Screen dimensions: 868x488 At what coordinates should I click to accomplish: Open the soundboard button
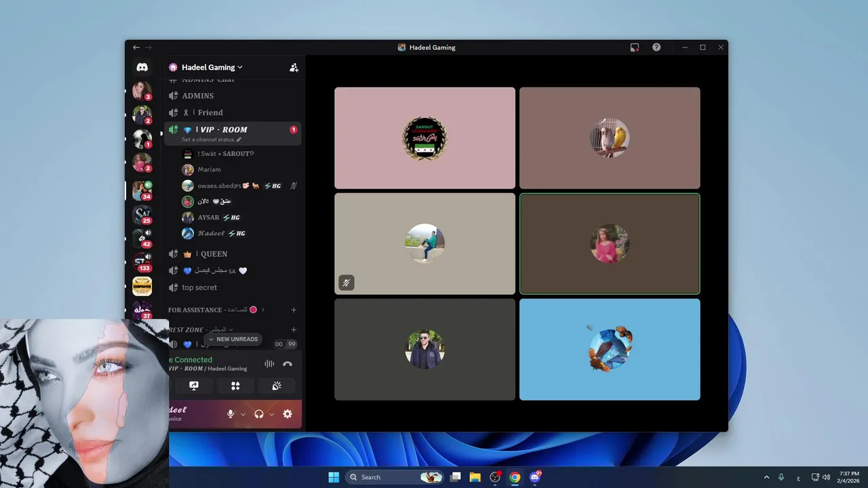click(x=277, y=386)
